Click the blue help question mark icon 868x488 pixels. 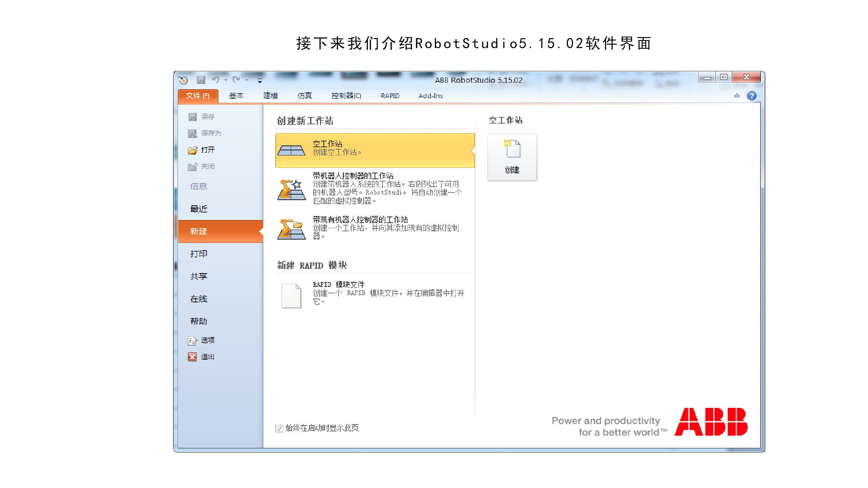coord(752,96)
